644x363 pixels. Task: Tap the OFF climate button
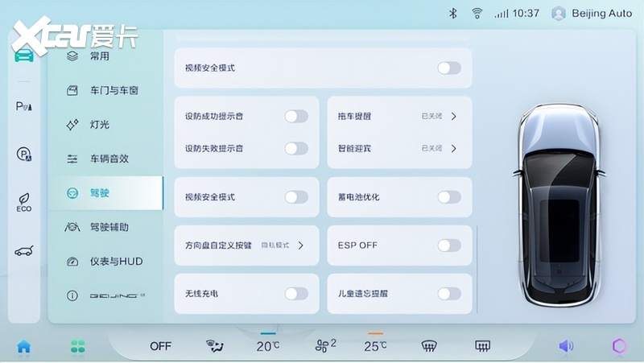[x=160, y=346]
